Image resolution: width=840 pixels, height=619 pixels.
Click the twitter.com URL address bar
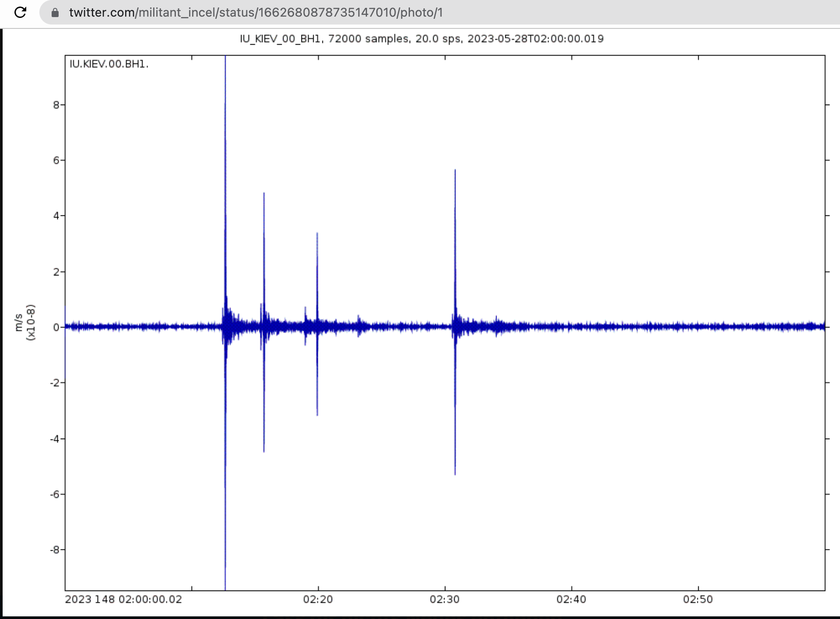[440, 12]
